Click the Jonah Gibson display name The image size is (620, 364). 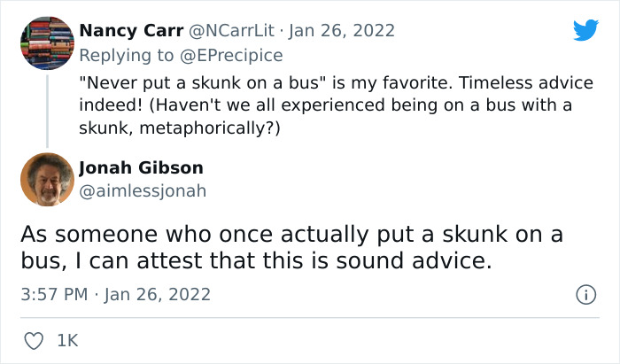(x=141, y=167)
